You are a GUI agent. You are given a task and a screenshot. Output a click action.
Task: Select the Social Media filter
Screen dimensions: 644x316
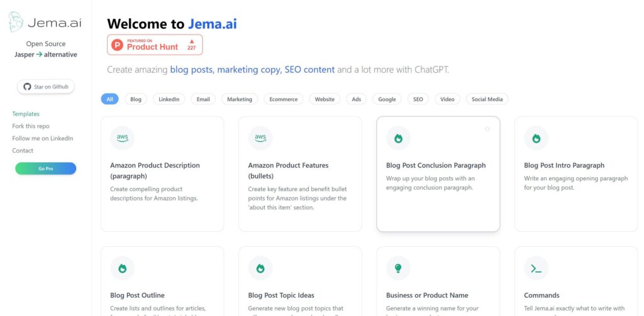(487, 99)
